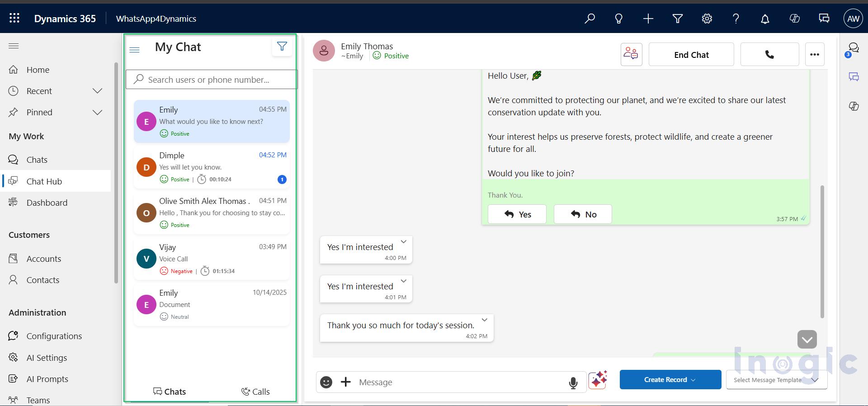
Task: Click the Recent clock icon in navigation
Action: pos(14,91)
